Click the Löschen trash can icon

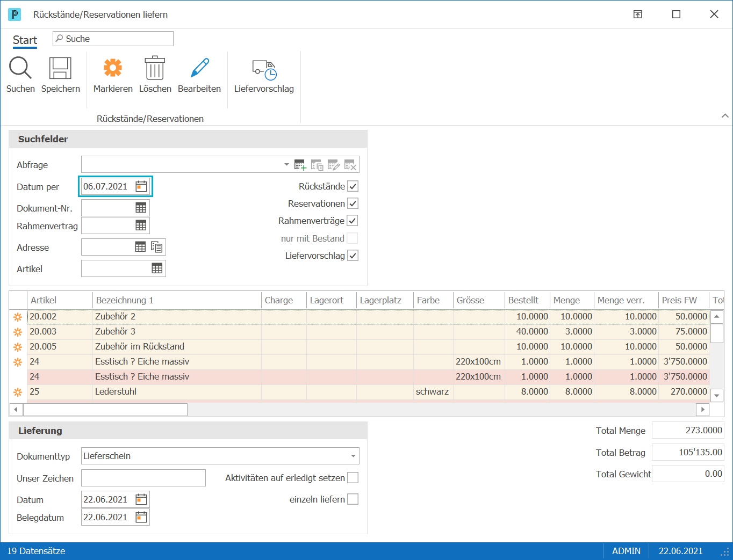[155, 68]
